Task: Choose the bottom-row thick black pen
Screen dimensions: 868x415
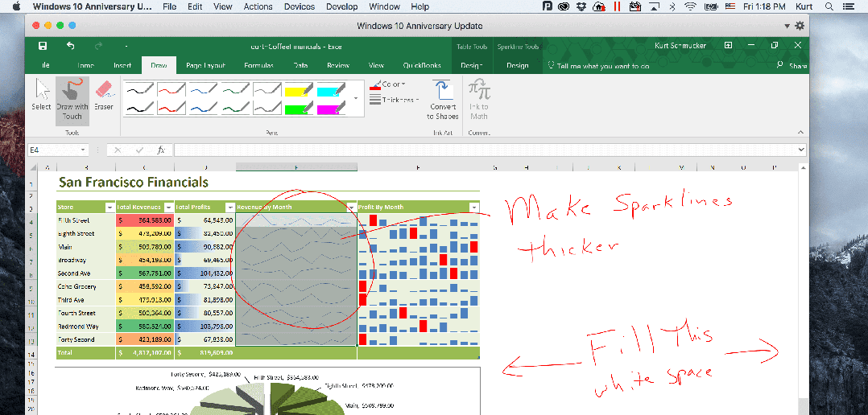Action: click(x=139, y=108)
